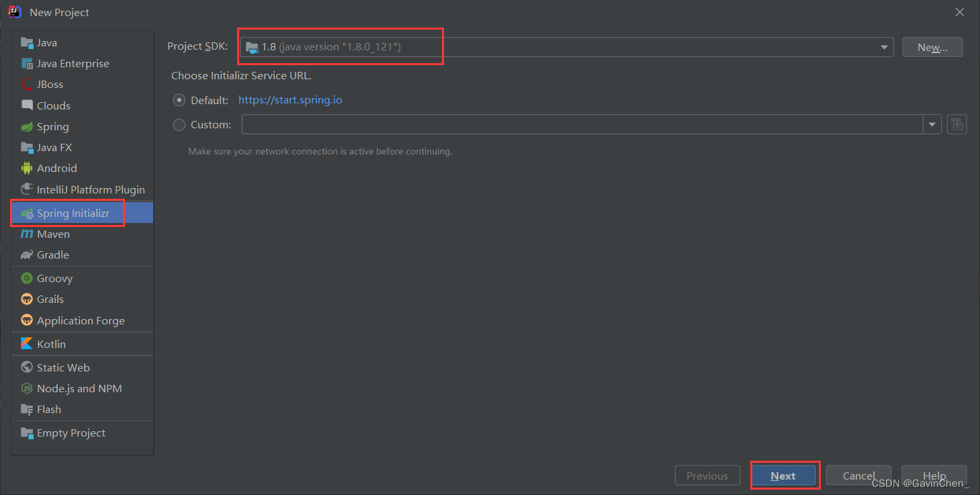Screen dimensions: 980x495
Task: Click the Spring leaf icon
Action: coord(27,127)
